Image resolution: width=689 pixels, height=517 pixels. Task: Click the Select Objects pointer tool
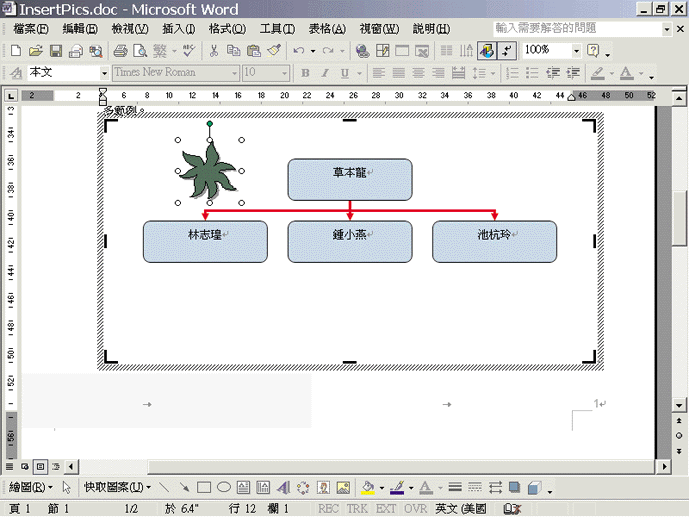coord(67,487)
